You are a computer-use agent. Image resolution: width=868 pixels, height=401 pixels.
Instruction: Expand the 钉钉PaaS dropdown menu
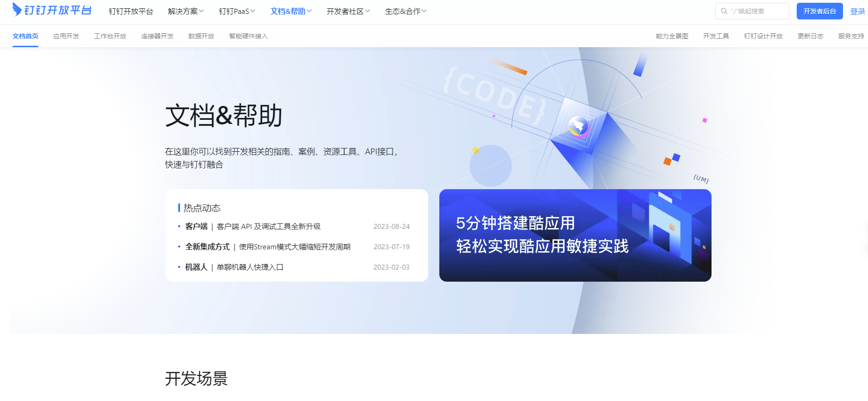click(x=237, y=11)
